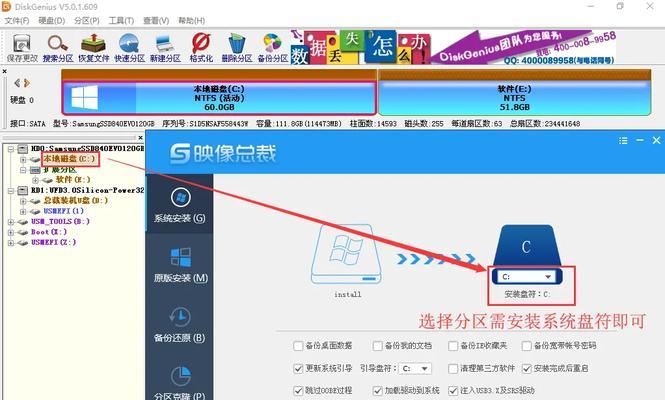Expand the Boot(X:) tree node
Image resolution: width=665 pixels, height=400 pixels.
(11, 232)
